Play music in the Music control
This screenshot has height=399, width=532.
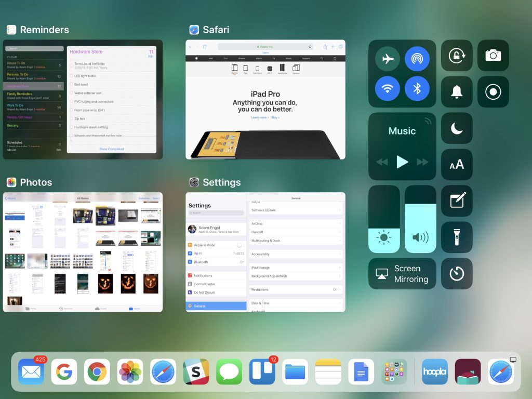402,162
